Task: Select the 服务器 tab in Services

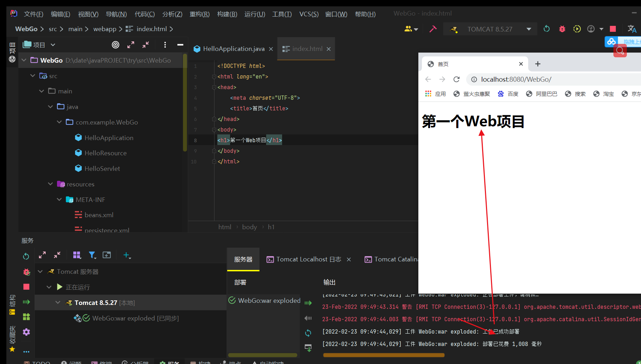Action: point(243,259)
